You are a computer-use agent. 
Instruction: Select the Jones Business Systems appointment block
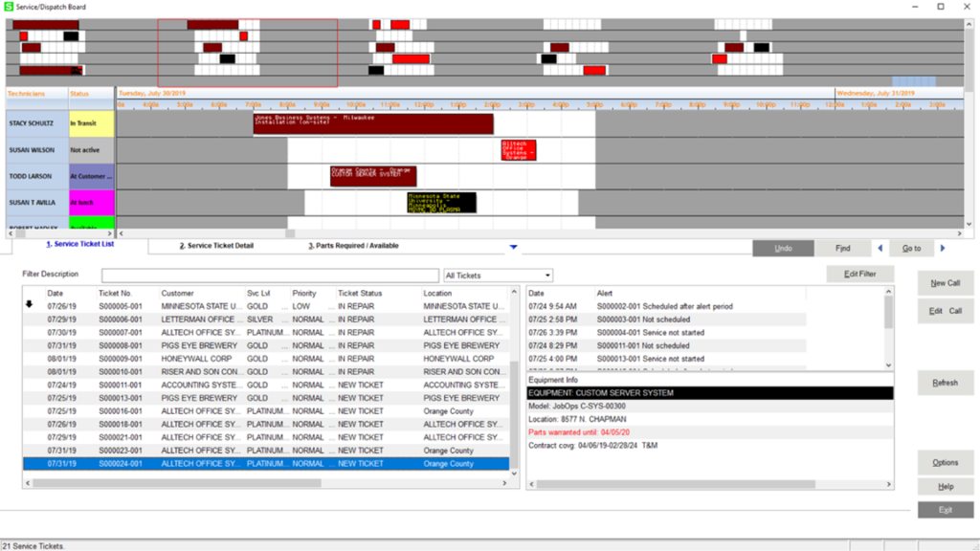point(373,123)
